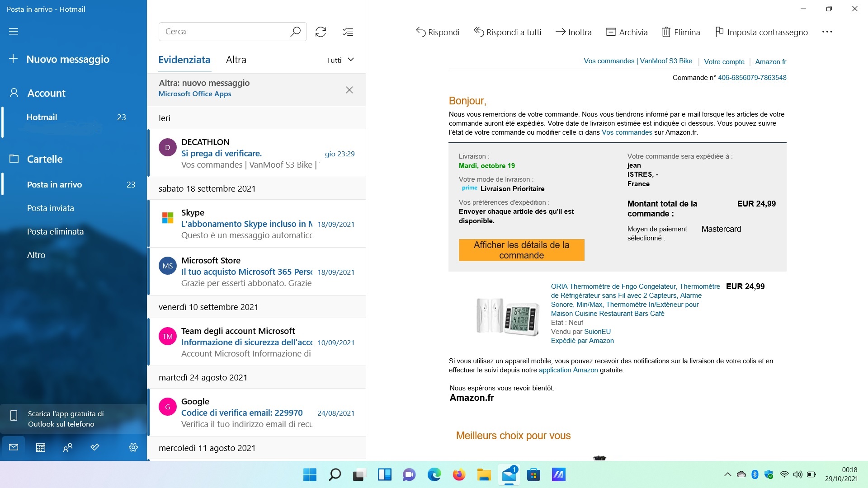The width and height of the screenshot is (868, 488).
Task: Open the Vos commandes link in the header
Action: click(609, 61)
